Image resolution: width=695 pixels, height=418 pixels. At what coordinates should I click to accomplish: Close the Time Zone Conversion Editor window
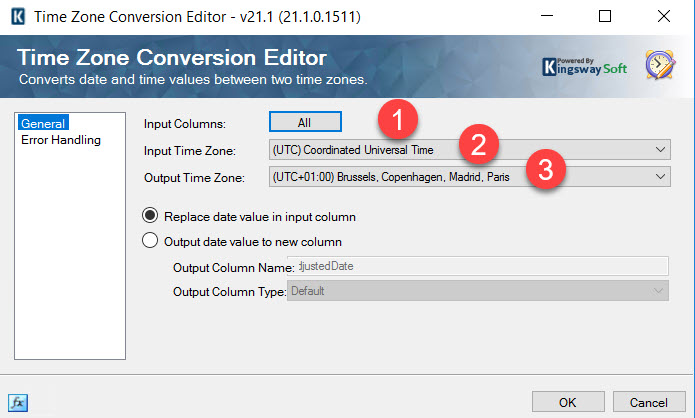(x=662, y=17)
